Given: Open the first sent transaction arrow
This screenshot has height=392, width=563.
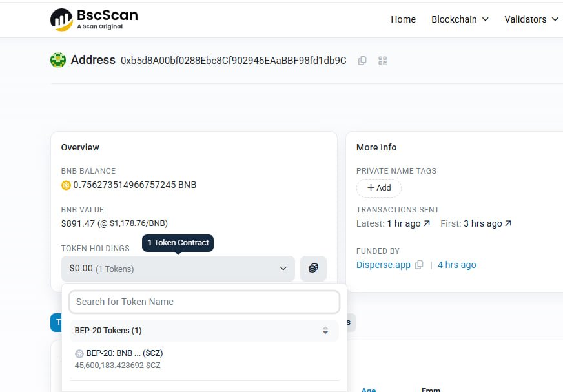Looking at the screenshot, I should coord(508,223).
